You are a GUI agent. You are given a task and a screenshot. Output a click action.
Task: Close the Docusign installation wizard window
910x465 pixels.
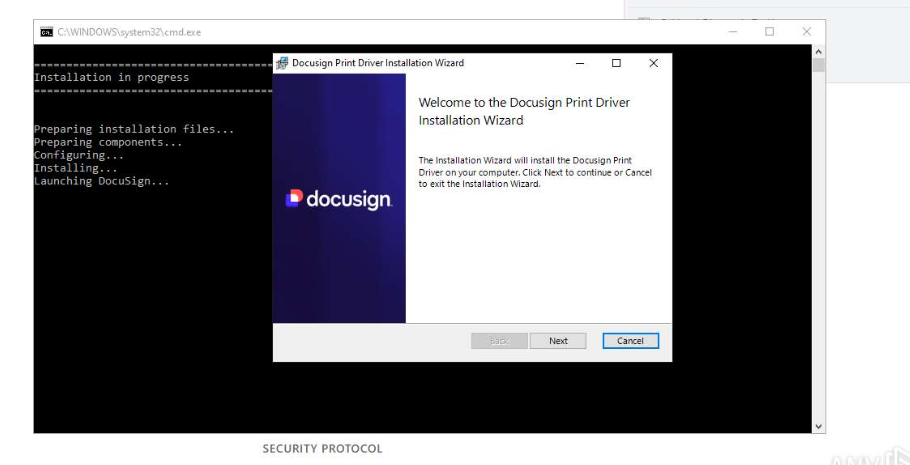pos(653,63)
